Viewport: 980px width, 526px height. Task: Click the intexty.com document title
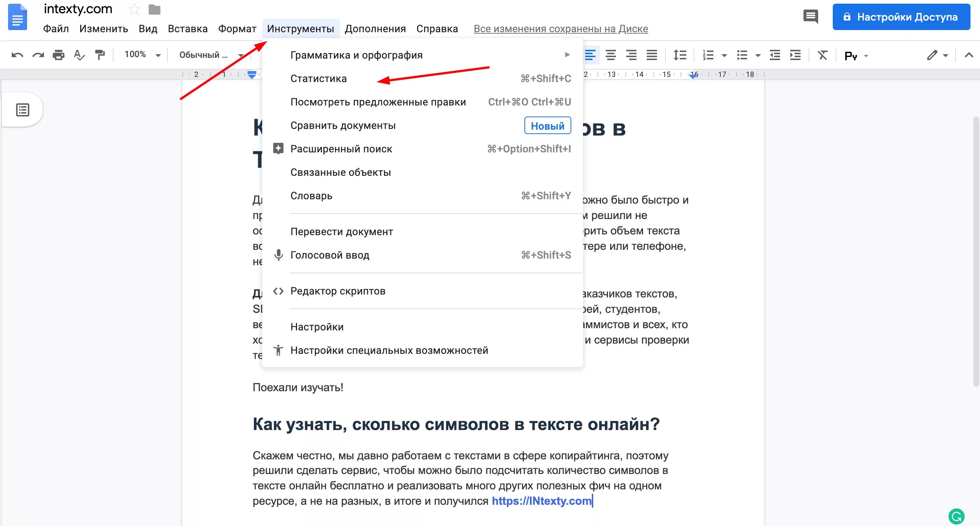coord(78,9)
